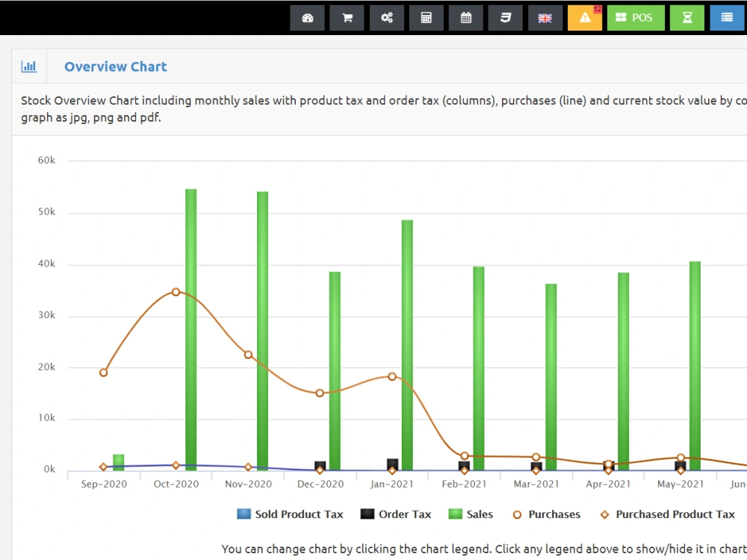Click the Mar-2021 green sales bar

(x=551, y=377)
